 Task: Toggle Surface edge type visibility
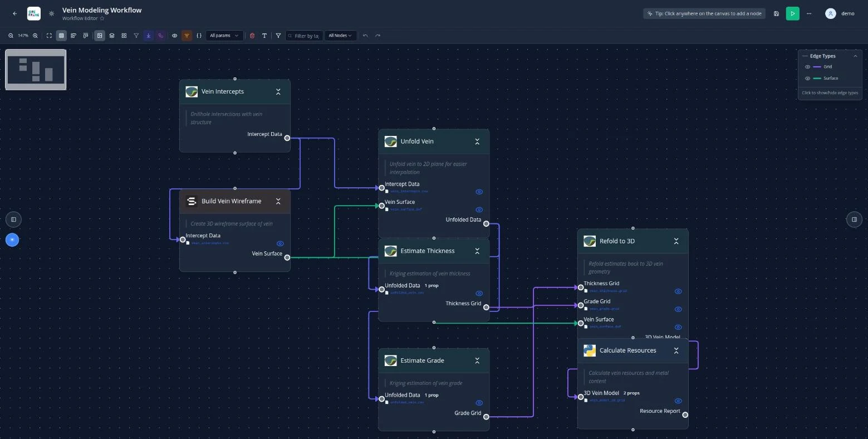point(808,78)
